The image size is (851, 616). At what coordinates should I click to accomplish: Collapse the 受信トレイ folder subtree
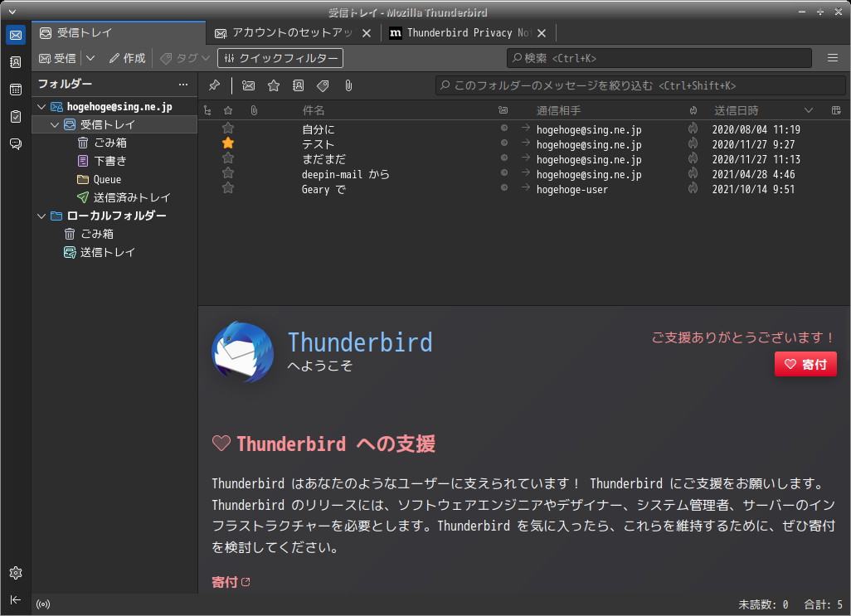(55, 124)
